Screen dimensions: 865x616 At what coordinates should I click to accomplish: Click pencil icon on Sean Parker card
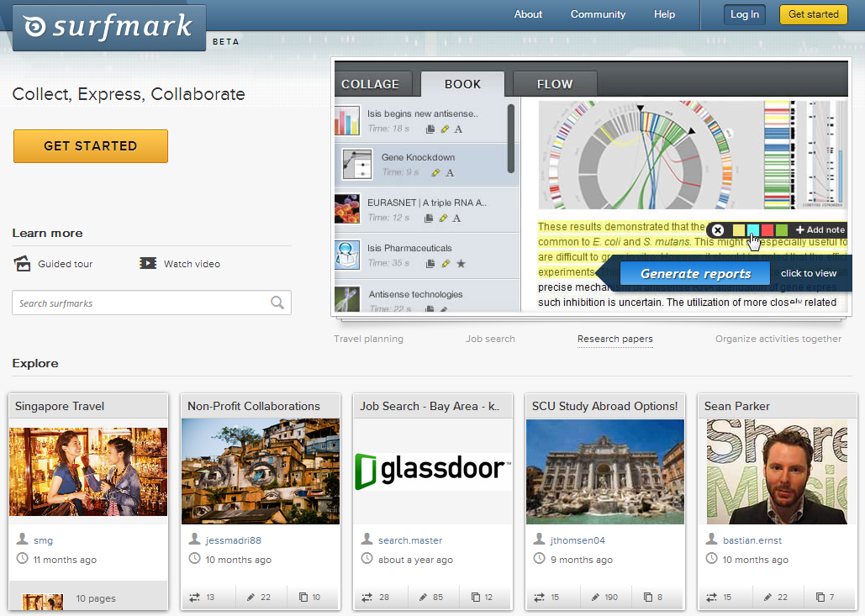768,598
